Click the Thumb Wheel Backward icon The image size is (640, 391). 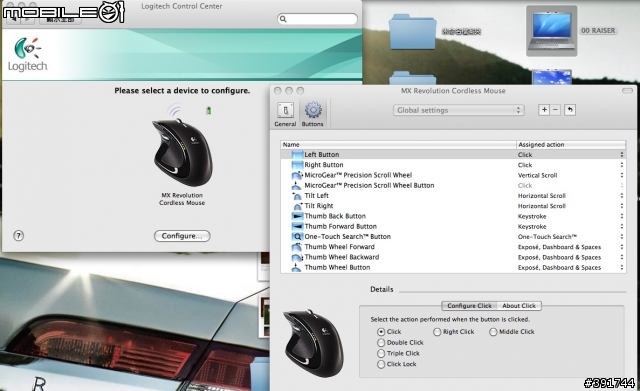coord(297,257)
